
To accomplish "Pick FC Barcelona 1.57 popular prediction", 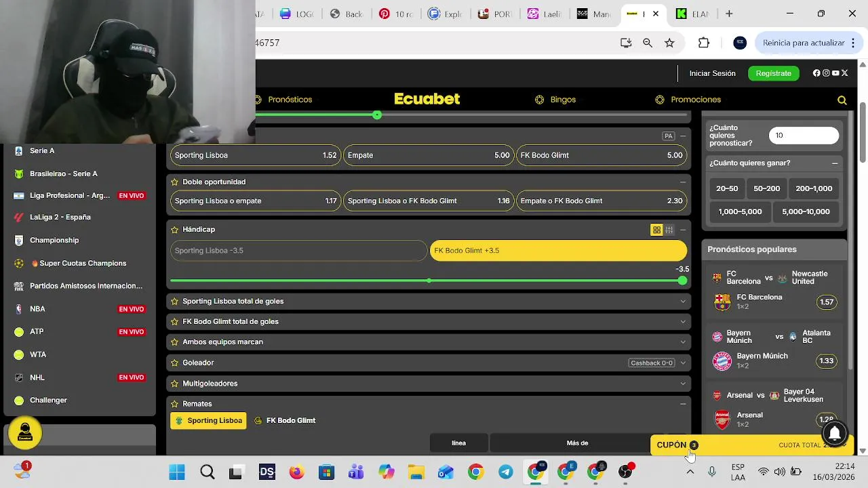I will (x=827, y=302).
